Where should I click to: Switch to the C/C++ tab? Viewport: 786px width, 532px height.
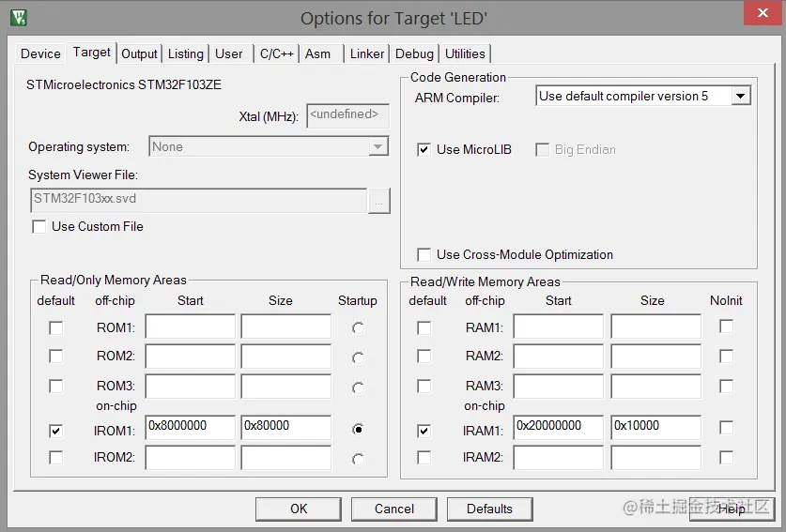pyautogui.click(x=276, y=53)
